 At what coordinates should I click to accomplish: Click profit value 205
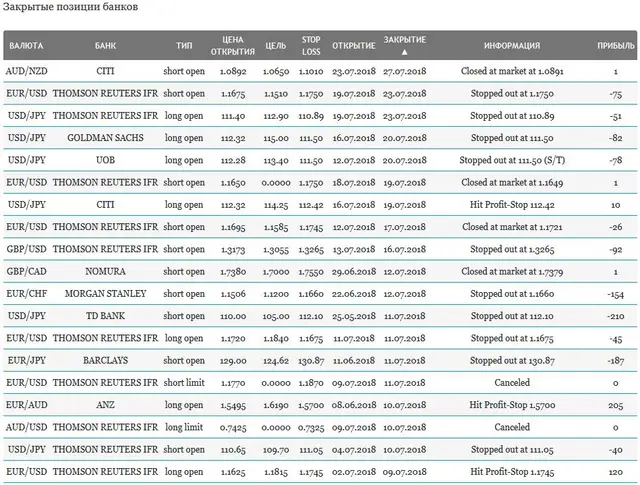(x=616, y=405)
